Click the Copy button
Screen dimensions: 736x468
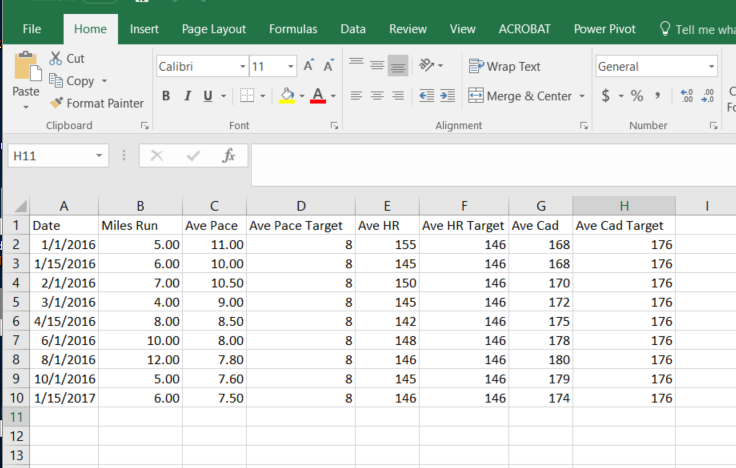point(72,81)
